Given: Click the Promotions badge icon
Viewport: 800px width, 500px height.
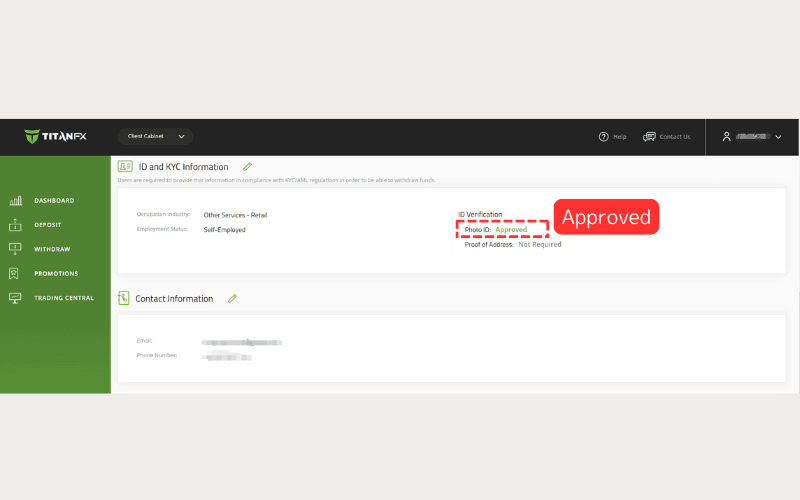Looking at the screenshot, I should coord(14,273).
